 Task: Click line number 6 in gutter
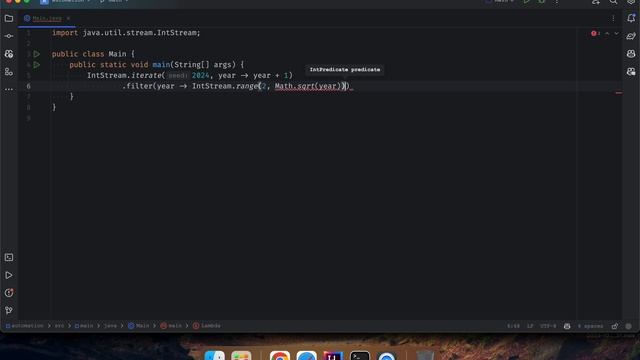[29, 86]
